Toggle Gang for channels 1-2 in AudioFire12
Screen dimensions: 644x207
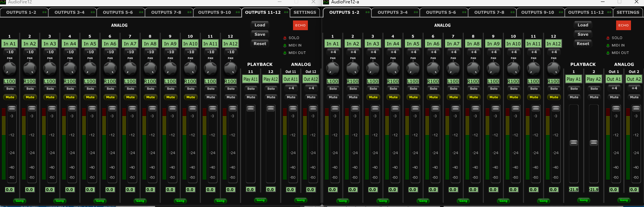click(20, 201)
